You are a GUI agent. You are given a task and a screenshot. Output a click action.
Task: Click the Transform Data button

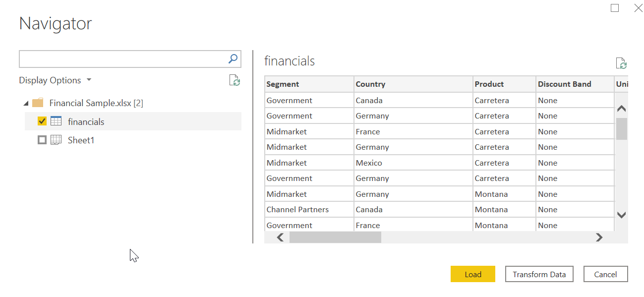(x=539, y=274)
